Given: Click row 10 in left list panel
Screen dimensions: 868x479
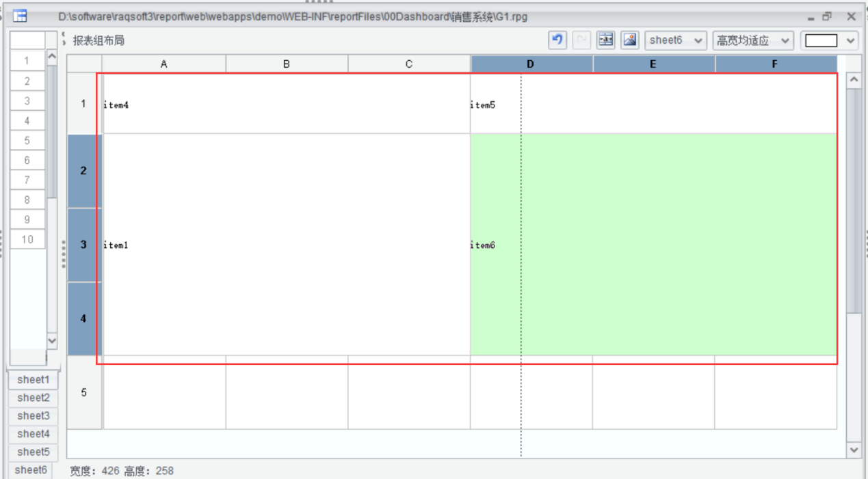Looking at the screenshot, I should tap(27, 239).
